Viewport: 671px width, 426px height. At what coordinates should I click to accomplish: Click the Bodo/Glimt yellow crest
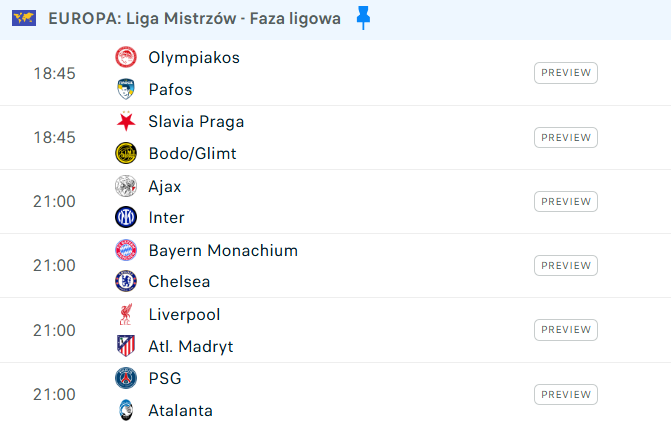126,153
